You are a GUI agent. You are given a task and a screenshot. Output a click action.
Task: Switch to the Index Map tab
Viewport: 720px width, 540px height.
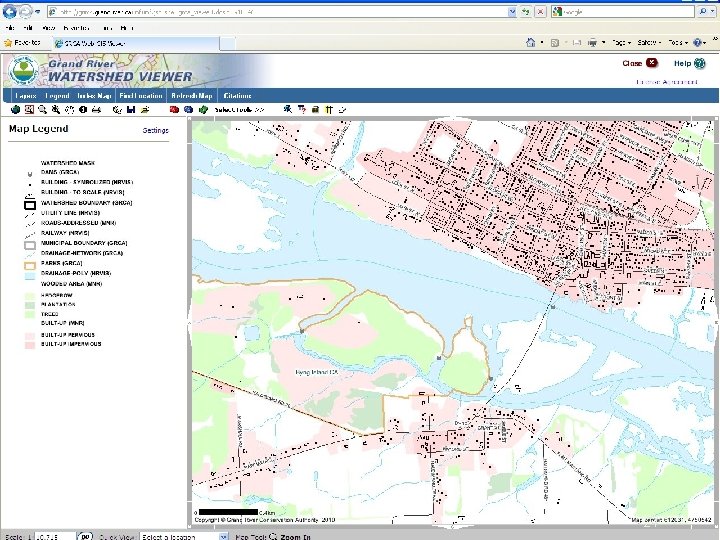coord(95,95)
